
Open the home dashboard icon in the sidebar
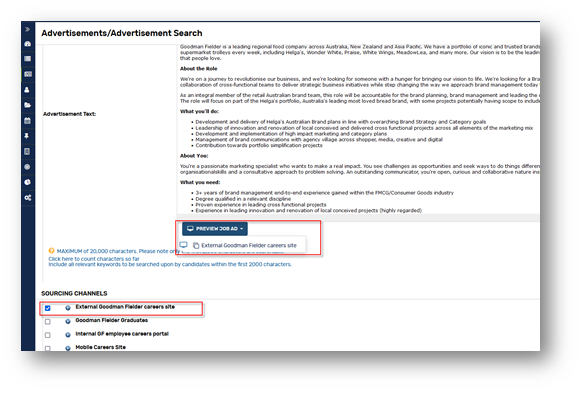pos(27,44)
